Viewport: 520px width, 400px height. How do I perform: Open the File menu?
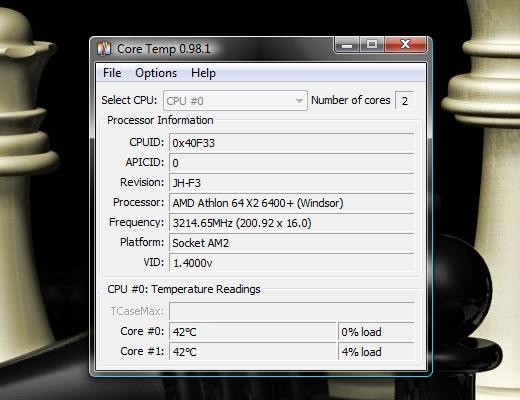(x=112, y=73)
